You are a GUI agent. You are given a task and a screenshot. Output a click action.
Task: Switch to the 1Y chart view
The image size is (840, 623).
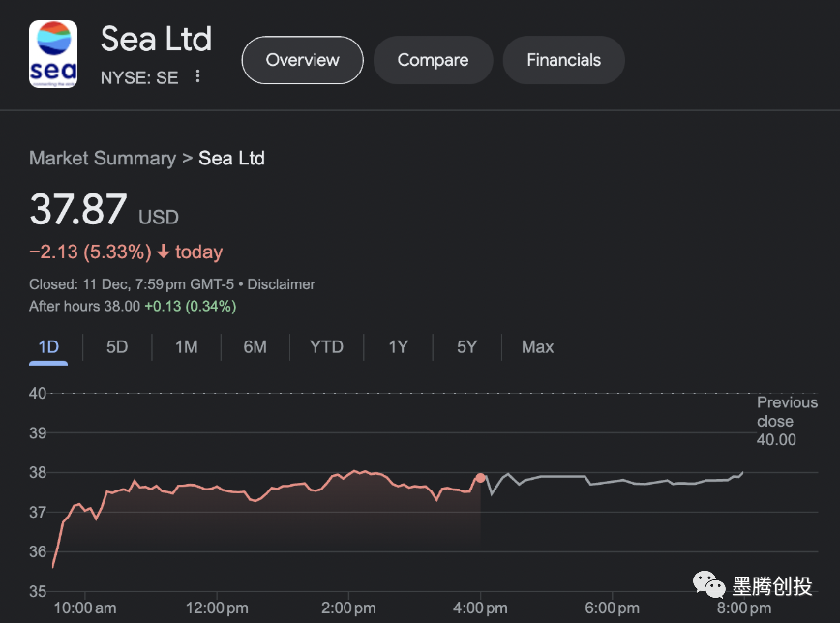398,347
